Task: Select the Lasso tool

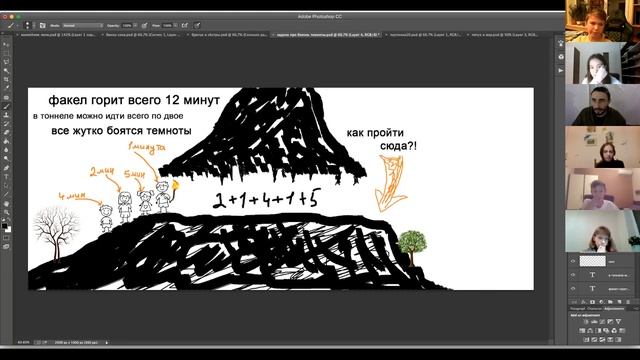Action: click(x=6, y=62)
